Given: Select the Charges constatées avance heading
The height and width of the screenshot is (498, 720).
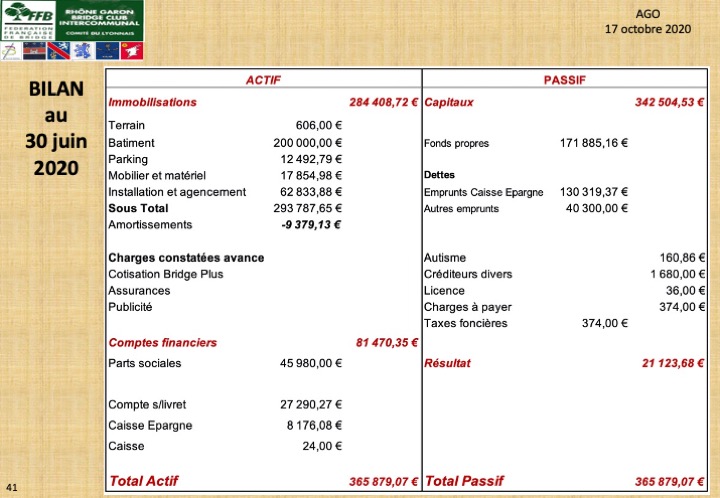Looking at the screenshot, I should (186, 258).
